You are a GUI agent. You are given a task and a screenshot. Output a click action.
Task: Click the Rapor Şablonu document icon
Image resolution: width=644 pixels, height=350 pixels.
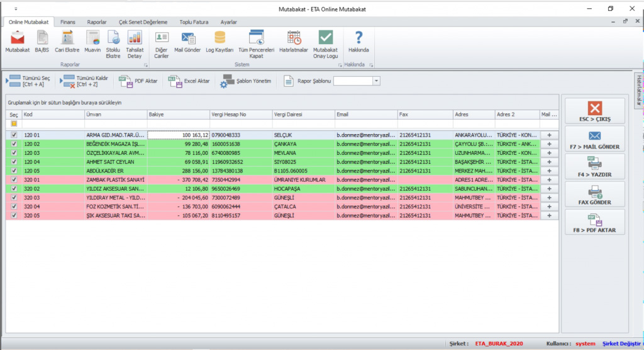tap(289, 81)
